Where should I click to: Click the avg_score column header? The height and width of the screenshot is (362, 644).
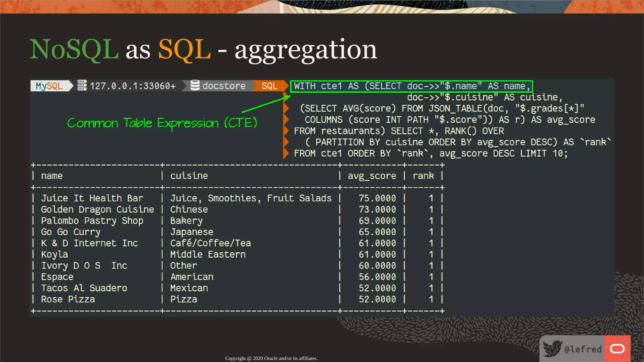(372, 176)
